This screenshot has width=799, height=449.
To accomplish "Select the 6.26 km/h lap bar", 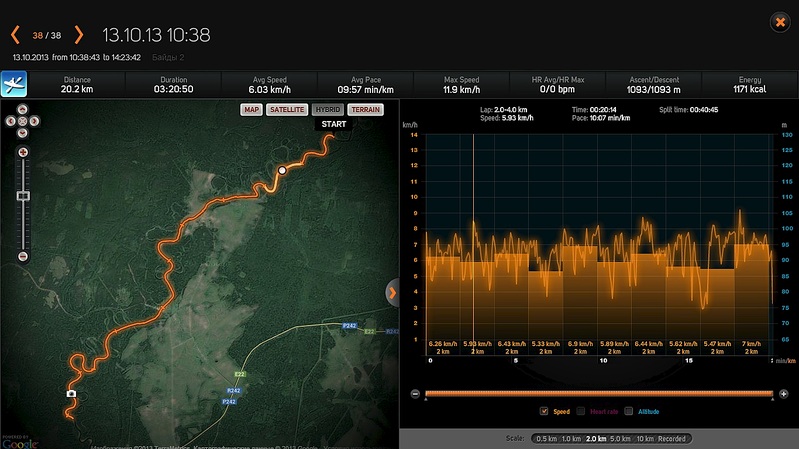I will (x=443, y=306).
